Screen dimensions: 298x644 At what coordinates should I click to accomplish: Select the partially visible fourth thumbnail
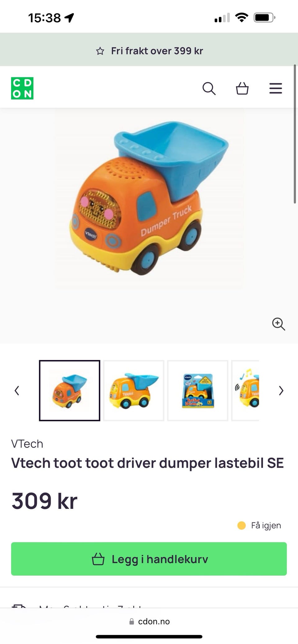[x=245, y=391]
